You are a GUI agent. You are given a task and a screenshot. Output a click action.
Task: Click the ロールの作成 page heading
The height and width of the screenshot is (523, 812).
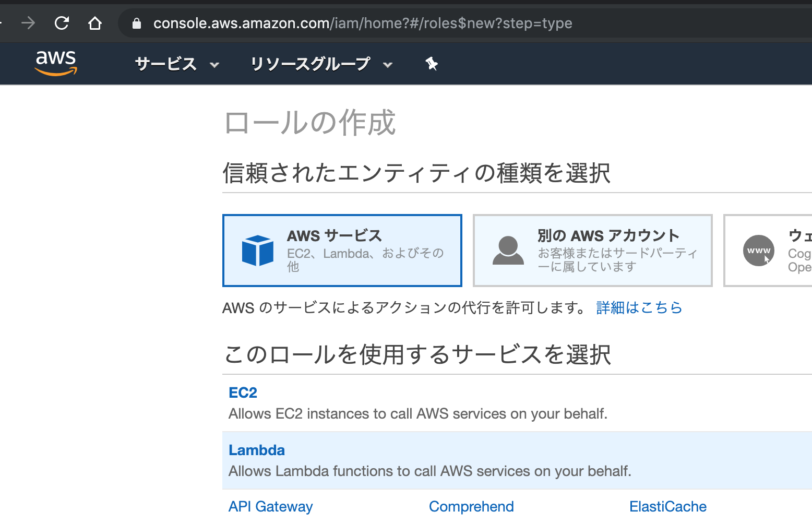(310, 123)
